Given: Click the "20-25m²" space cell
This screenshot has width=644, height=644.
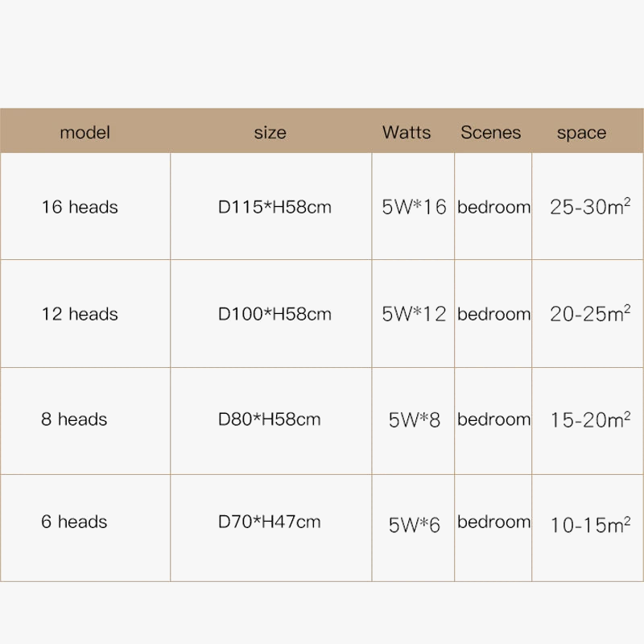Looking at the screenshot, I should tap(589, 314).
